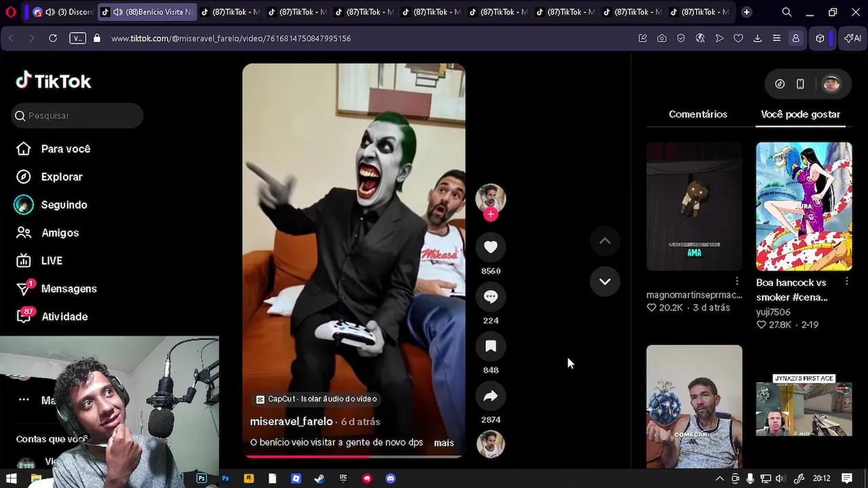868x488 pixels.
Task: Click miseravel_farelo username on video
Action: click(291, 422)
